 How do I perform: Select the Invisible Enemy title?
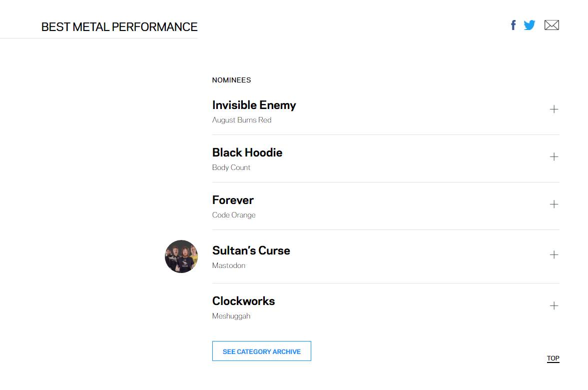[254, 105]
